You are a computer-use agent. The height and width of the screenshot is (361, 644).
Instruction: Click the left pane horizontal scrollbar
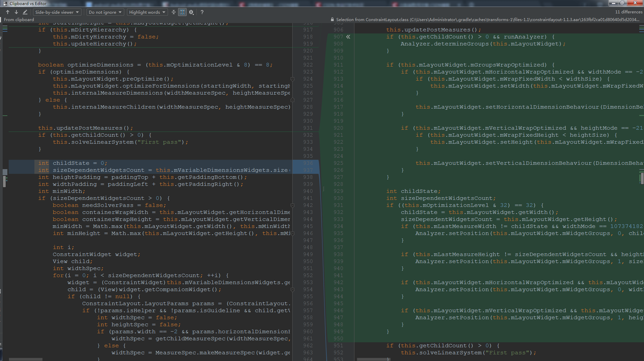point(26,359)
